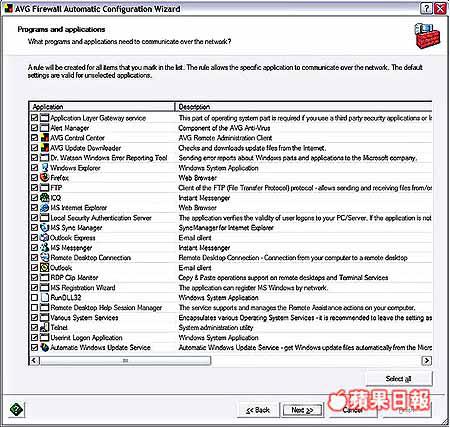Select the "RDP Clip Monitor" row text
The height and width of the screenshot is (427, 450).
point(74,277)
